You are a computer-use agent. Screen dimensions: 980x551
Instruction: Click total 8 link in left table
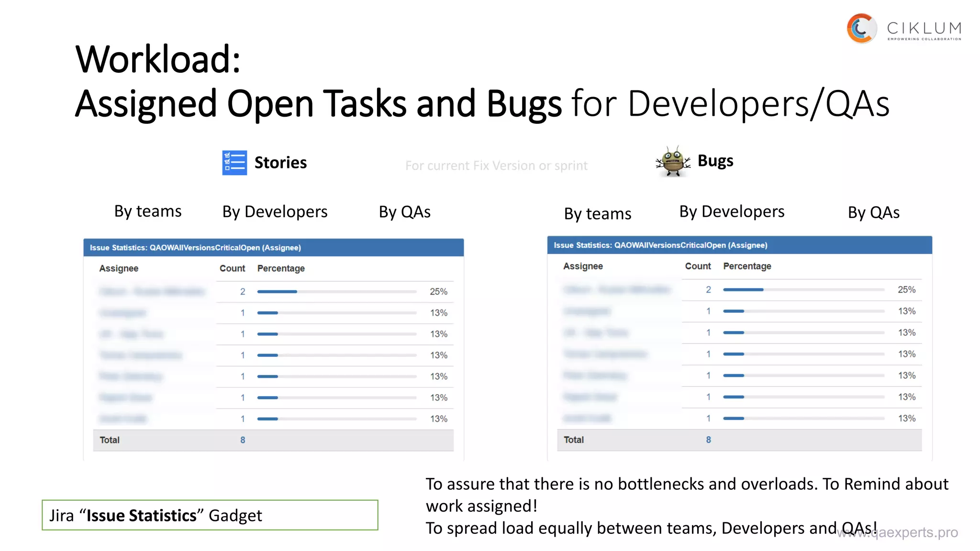(x=243, y=440)
